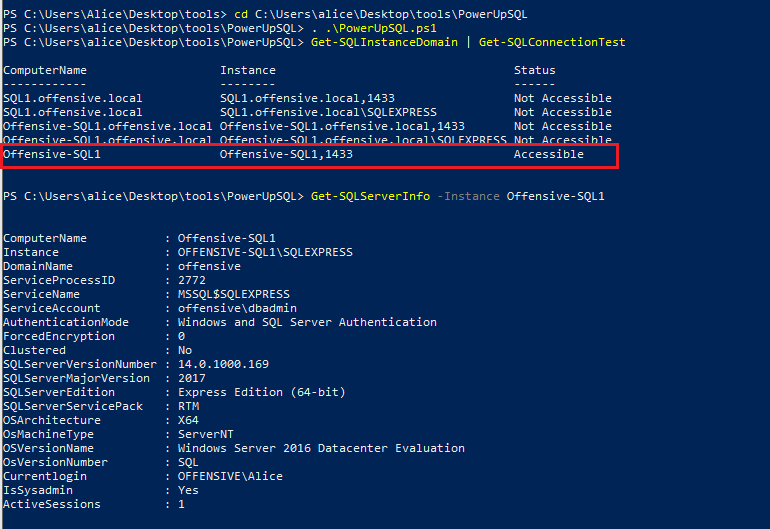Image resolution: width=770 pixels, height=529 pixels.
Task: Click Offensive-SQL1,1433 instance entry
Action: [286, 154]
